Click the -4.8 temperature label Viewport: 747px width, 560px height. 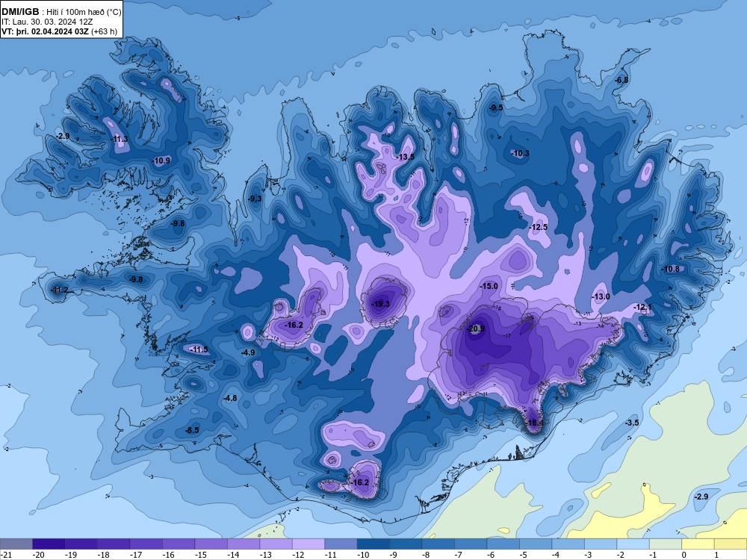(x=230, y=398)
